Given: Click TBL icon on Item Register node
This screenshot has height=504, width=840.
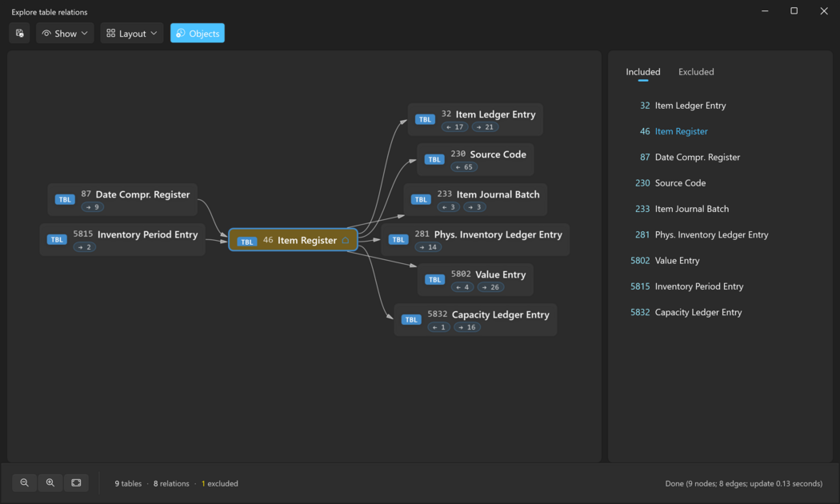Looking at the screenshot, I should pos(247,242).
